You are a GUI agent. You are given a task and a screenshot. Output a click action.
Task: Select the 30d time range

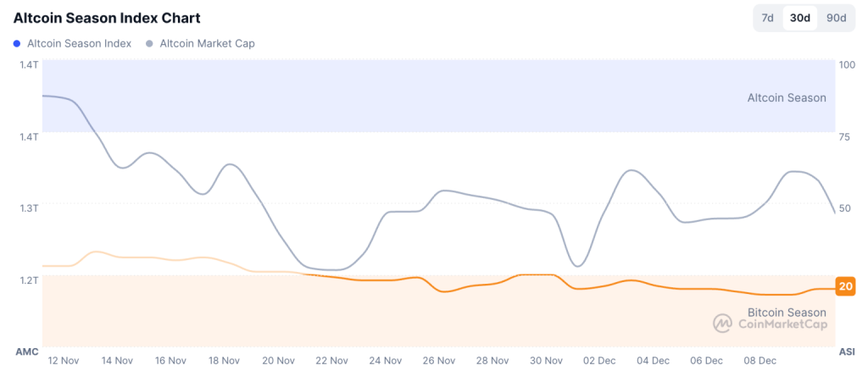(800, 18)
